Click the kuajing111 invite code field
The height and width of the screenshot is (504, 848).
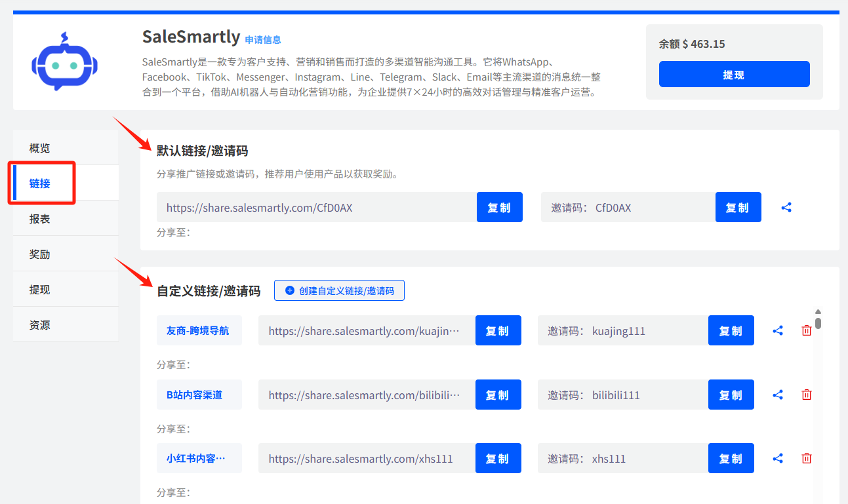623,330
